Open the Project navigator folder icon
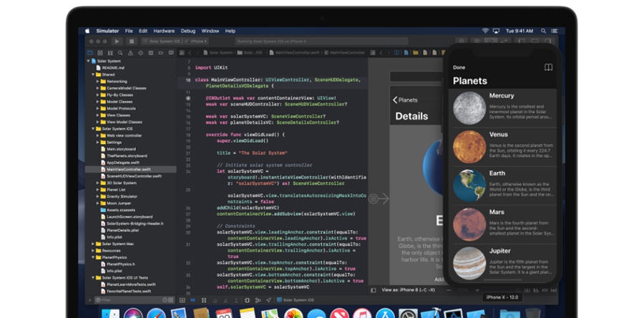The width and height of the screenshot is (644, 318). [x=90, y=53]
